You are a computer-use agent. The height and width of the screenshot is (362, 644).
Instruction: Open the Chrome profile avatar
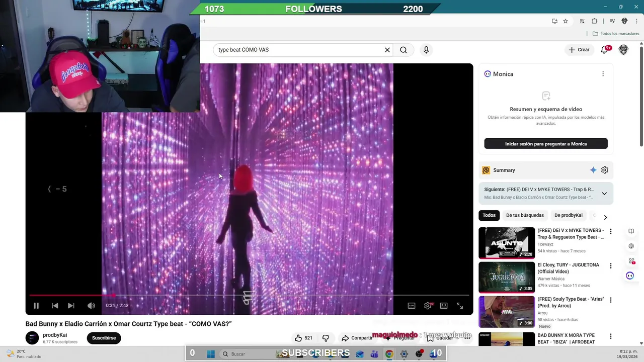624,21
